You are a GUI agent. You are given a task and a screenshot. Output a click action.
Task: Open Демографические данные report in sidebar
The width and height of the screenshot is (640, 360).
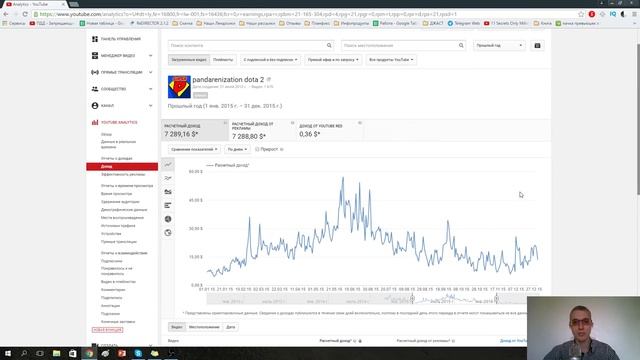click(124, 209)
